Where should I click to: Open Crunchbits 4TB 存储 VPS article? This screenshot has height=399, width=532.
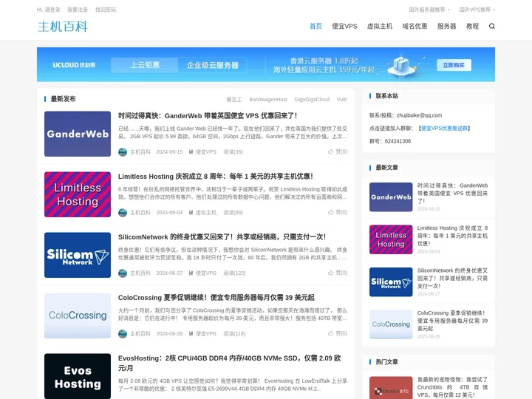pyautogui.click(x=452, y=387)
